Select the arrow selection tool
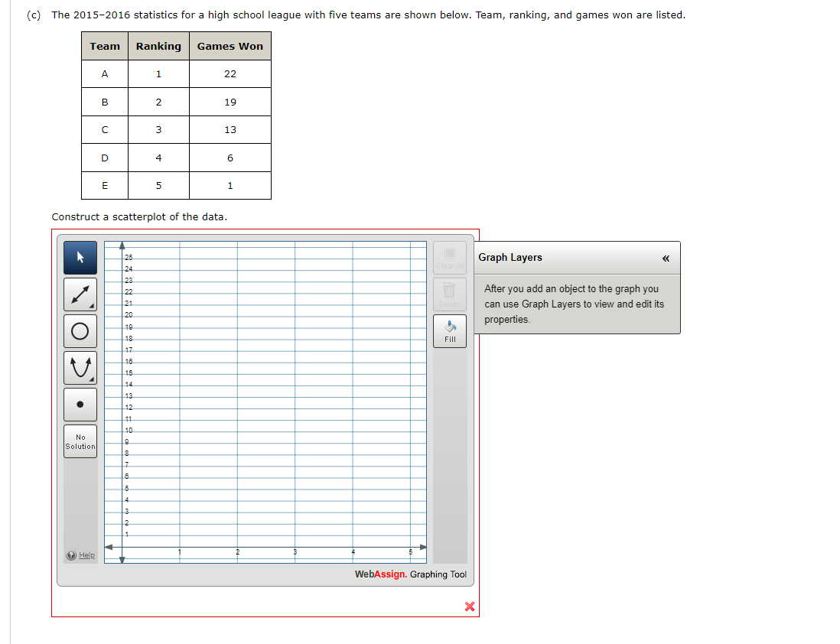Image resolution: width=840 pixels, height=644 pixels. (80, 259)
